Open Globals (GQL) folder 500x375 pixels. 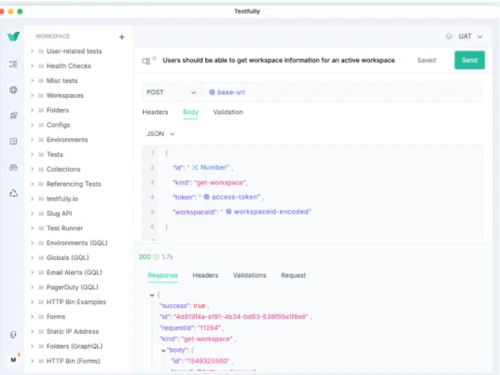[x=68, y=258]
